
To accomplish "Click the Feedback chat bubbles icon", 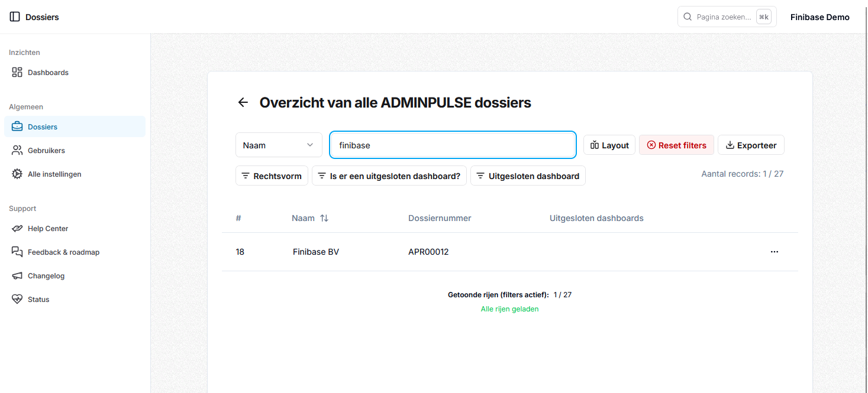I will pyautogui.click(x=17, y=252).
